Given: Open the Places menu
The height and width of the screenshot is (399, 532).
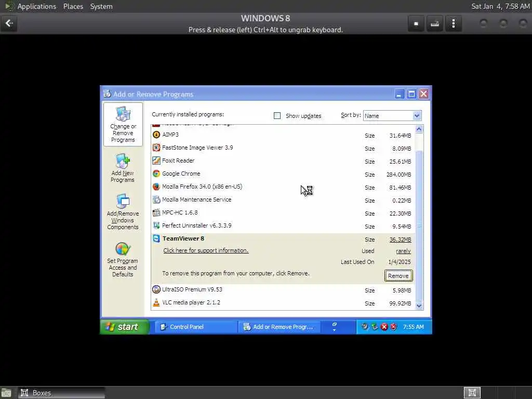Looking at the screenshot, I should click(73, 6).
